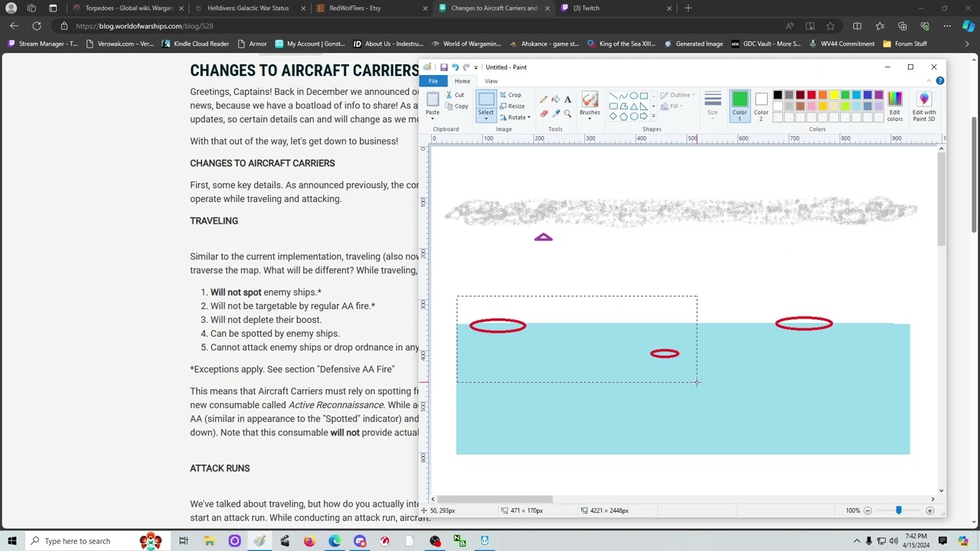
Task: Pick the black color swatch in palette
Action: click(778, 95)
